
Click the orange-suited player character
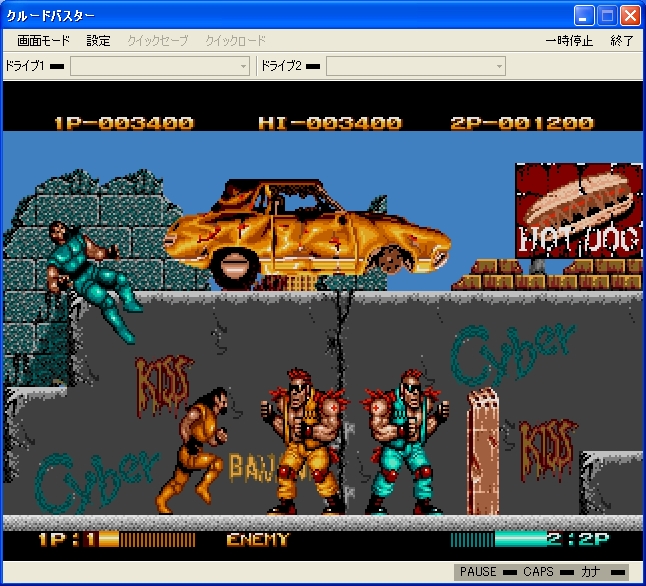(x=192, y=450)
